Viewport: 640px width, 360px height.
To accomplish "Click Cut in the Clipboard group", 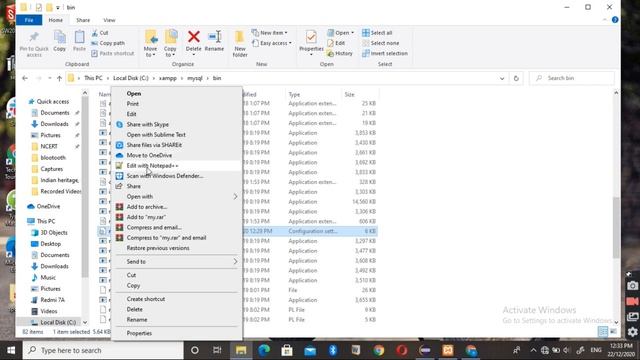I will coord(100,33).
